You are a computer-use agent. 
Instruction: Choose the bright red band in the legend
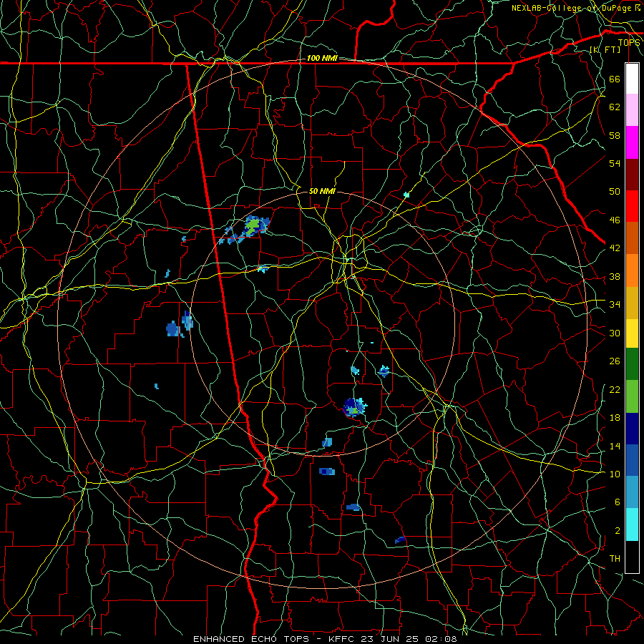(x=632, y=206)
